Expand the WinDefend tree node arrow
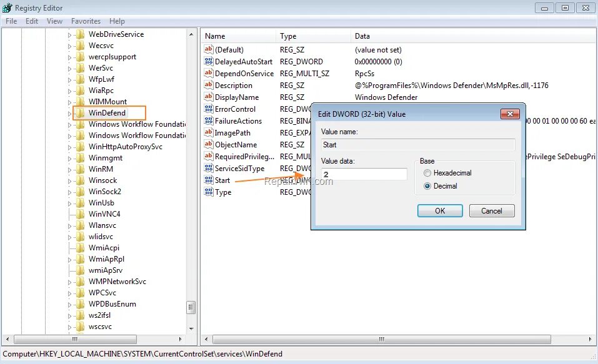This screenshot has width=598, height=364. click(69, 114)
